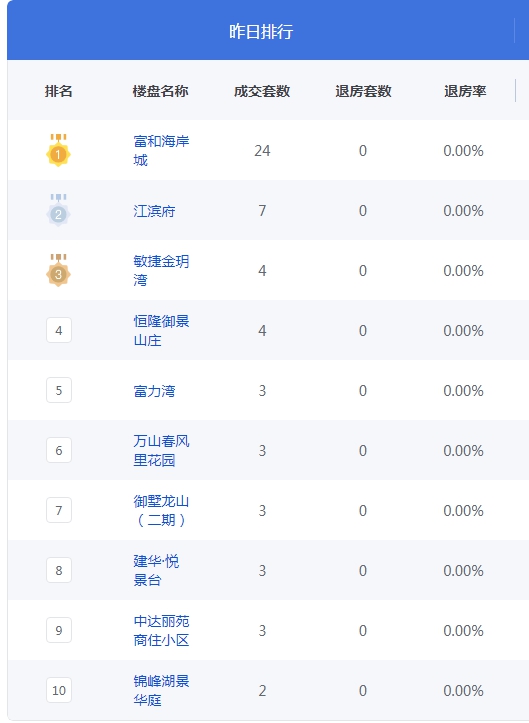Click the gold rank 1 medal icon

[x=59, y=150]
